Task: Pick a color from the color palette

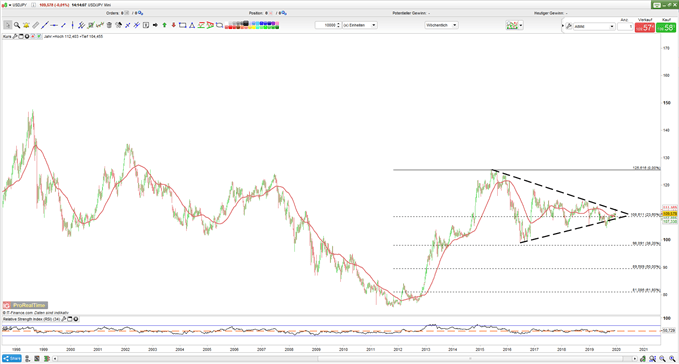Action: click(252, 25)
